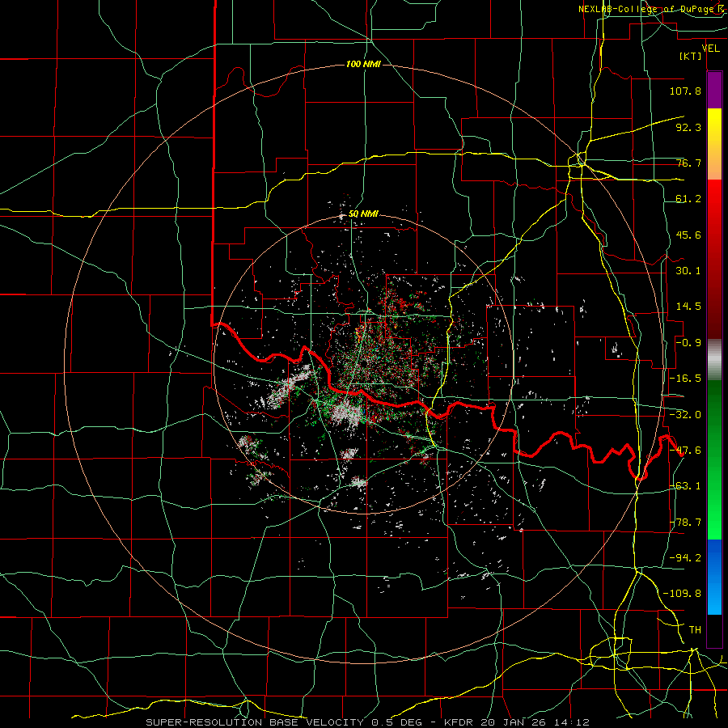The width and height of the screenshot is (728, 728).
Task: Select the 61.2 velocity scale value
Action: [688, 199]
